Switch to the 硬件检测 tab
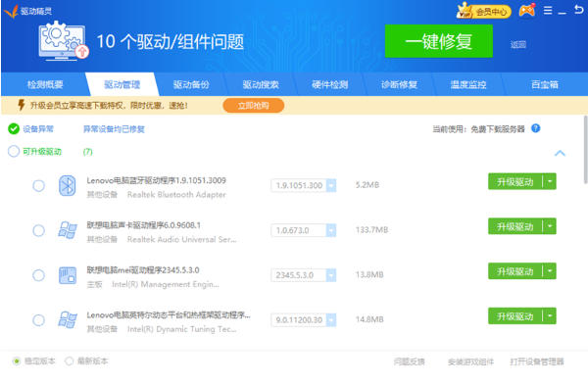The image size is (588, 385). (x=330, y=84)
